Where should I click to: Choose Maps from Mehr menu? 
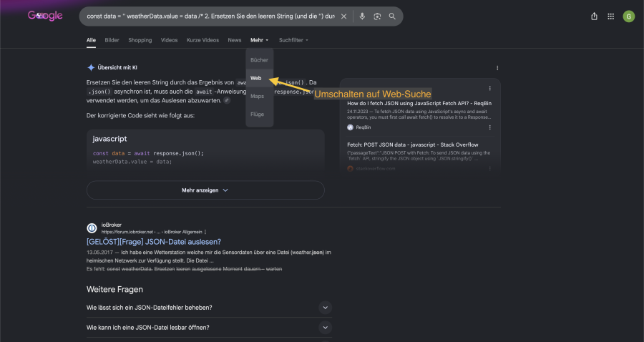click(x=259, y=96)
